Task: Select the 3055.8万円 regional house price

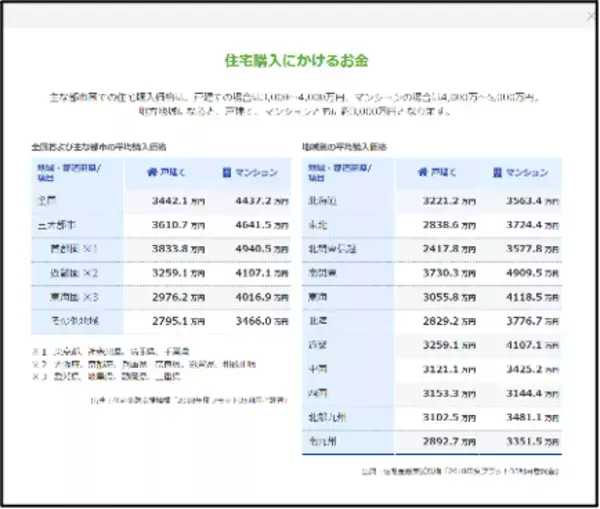Action: pyautogui.click(x=449, y=297)
